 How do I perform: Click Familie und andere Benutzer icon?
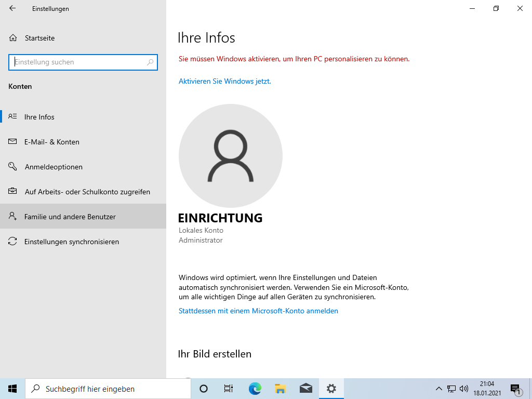pos(13,217)
